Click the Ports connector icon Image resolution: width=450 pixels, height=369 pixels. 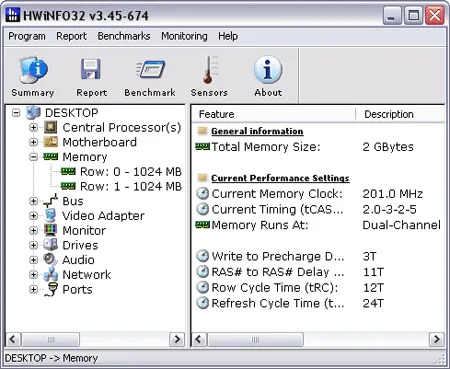[52, 289]
